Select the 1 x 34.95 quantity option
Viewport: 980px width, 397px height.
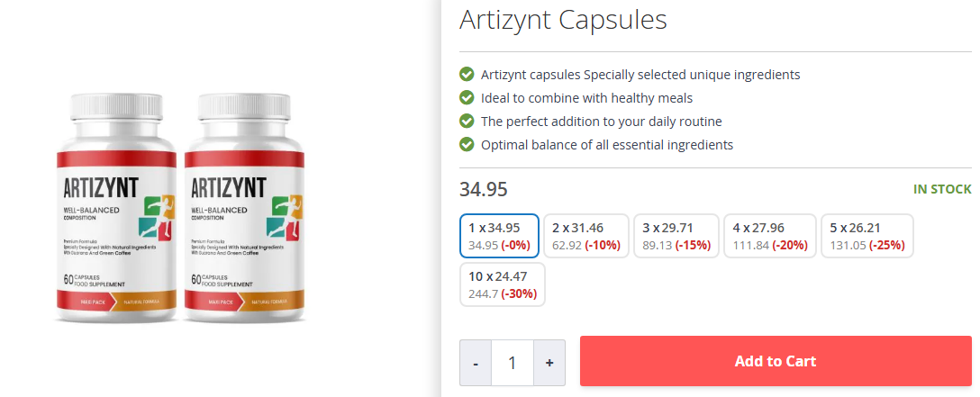tap(499, 236)
